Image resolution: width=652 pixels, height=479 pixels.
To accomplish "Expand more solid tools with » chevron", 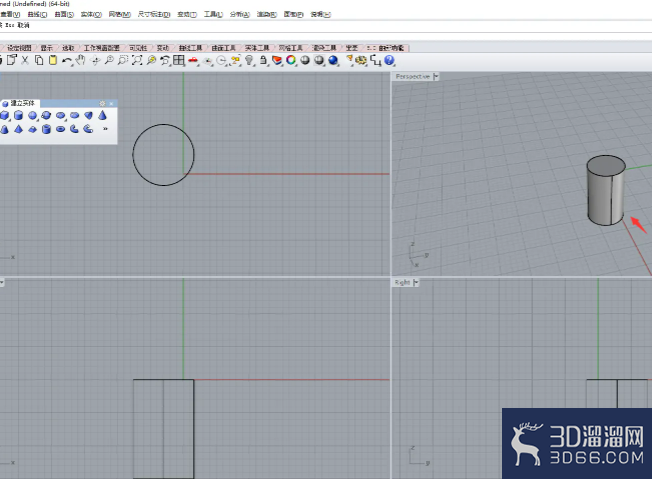I will click(x=105, y=129).
